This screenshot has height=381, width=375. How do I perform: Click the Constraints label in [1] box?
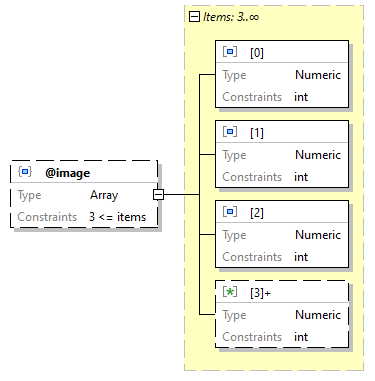pos(252,177)
